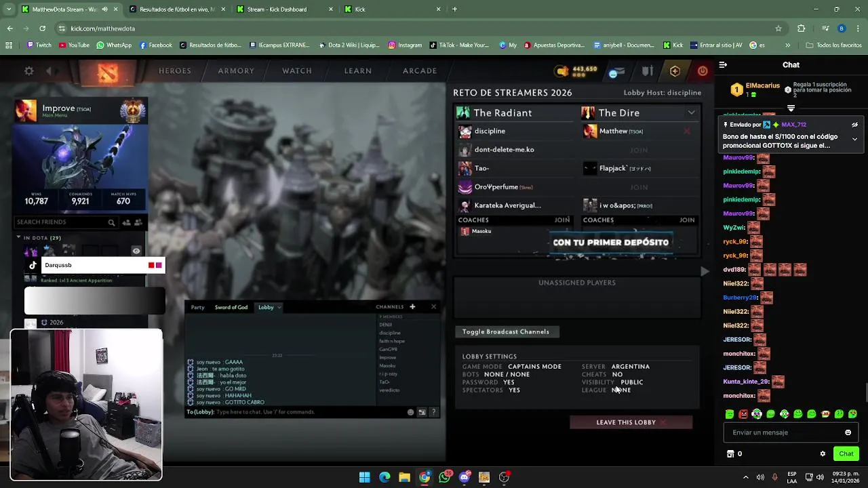The height and width of the screenshot is (488, 868).
Task: Click the Dota Plus hexagon icon
Action: 675,70
